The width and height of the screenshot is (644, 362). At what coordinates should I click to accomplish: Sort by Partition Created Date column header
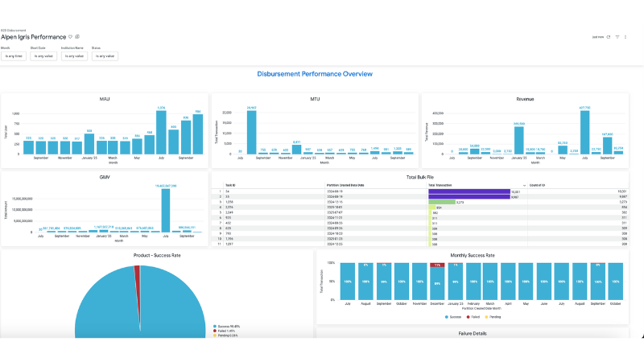(345, 186)
